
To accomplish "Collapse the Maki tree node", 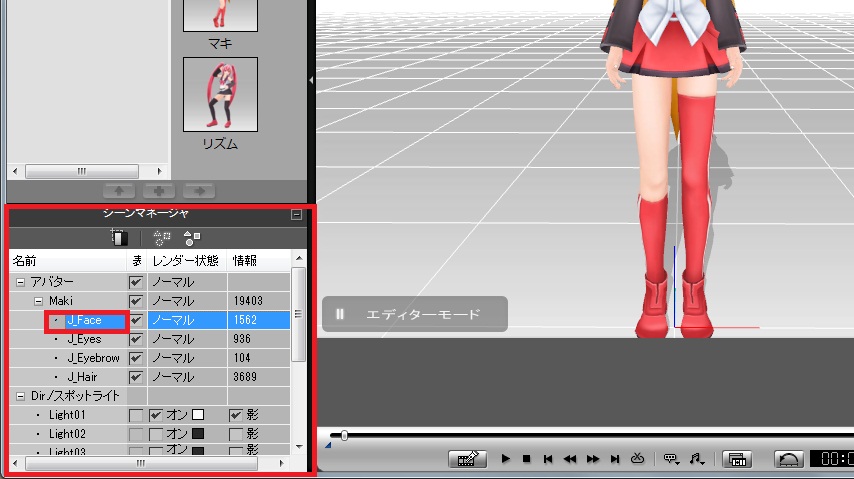I will (39, 301).
